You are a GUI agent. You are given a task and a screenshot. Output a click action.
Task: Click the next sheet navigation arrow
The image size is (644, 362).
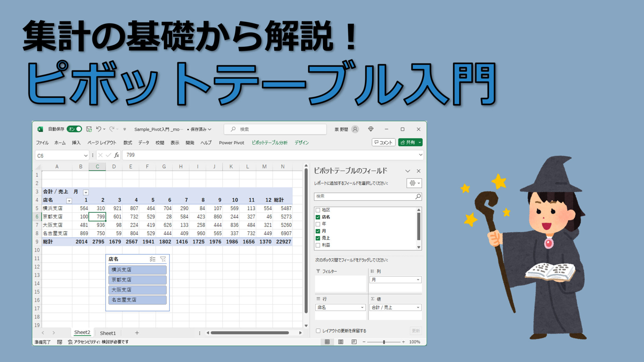click(54, 333)
